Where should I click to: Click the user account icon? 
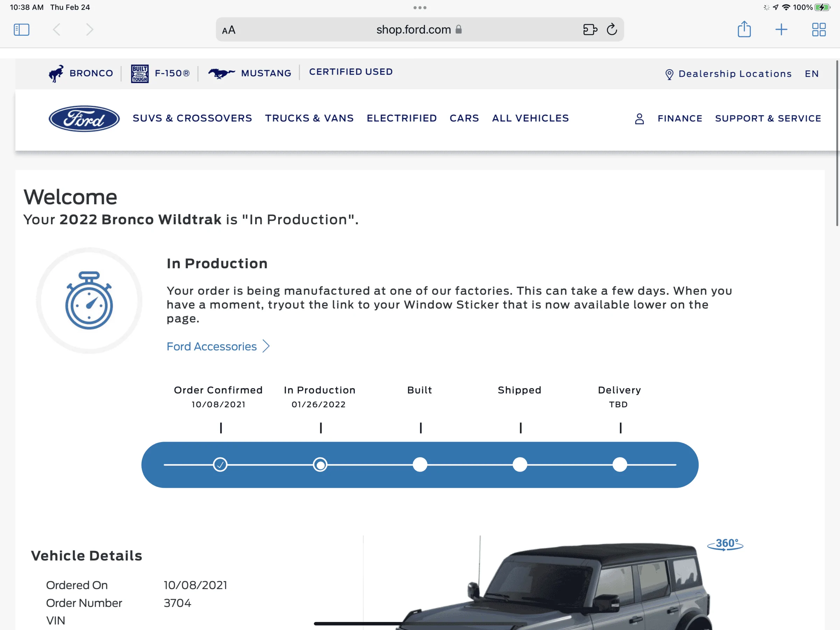tap(639, 119)
